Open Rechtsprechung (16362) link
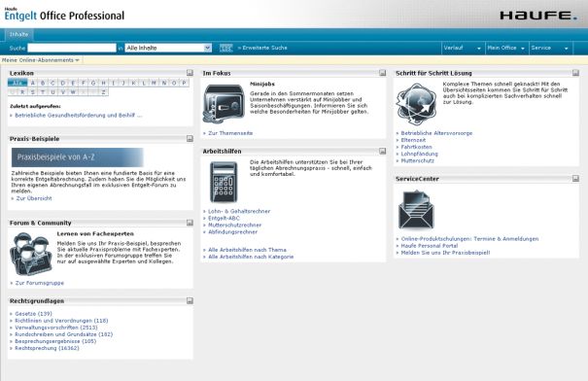The width and height of the screenshot is (588, 381). [47, 348]
